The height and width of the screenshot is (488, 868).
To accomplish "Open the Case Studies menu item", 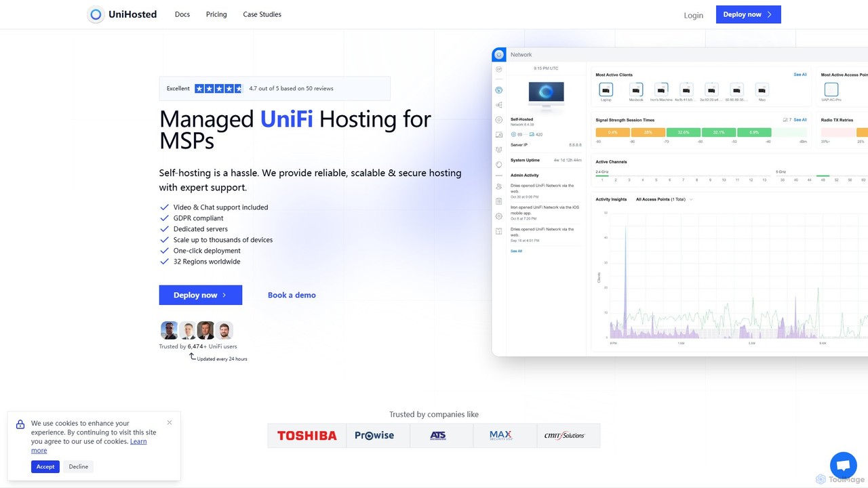I will click(262, 14).
